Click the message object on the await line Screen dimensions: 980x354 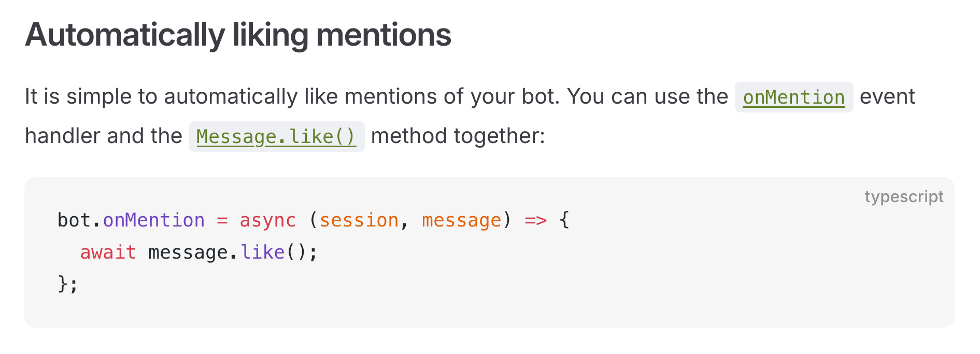coord(188,252)
